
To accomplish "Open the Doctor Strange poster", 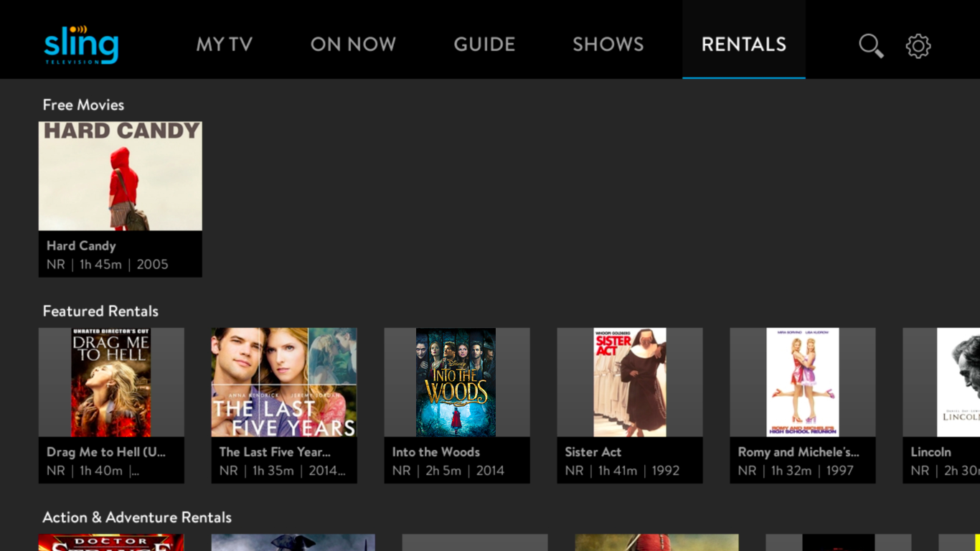I will tap(111, 542).
